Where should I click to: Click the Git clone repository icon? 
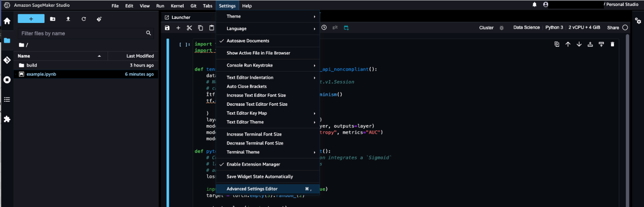(x=99, y=19)
